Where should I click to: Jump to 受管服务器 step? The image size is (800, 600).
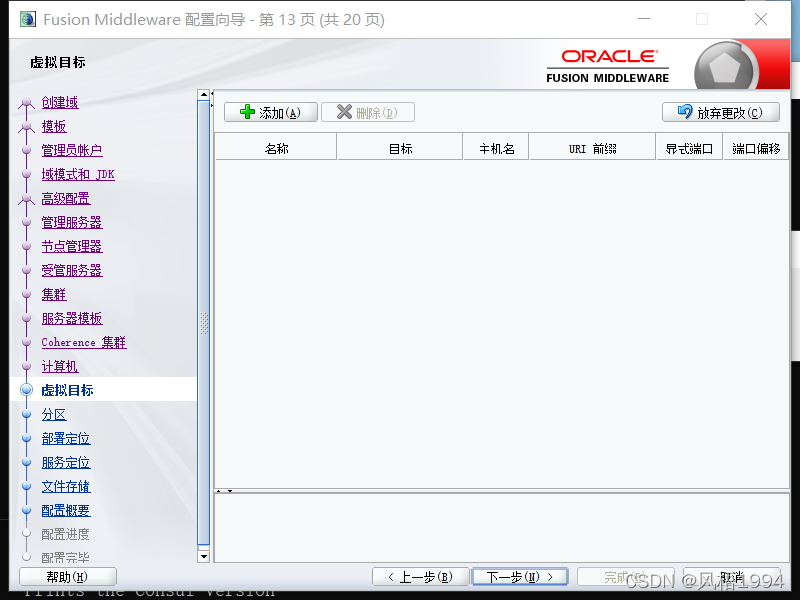72,270
